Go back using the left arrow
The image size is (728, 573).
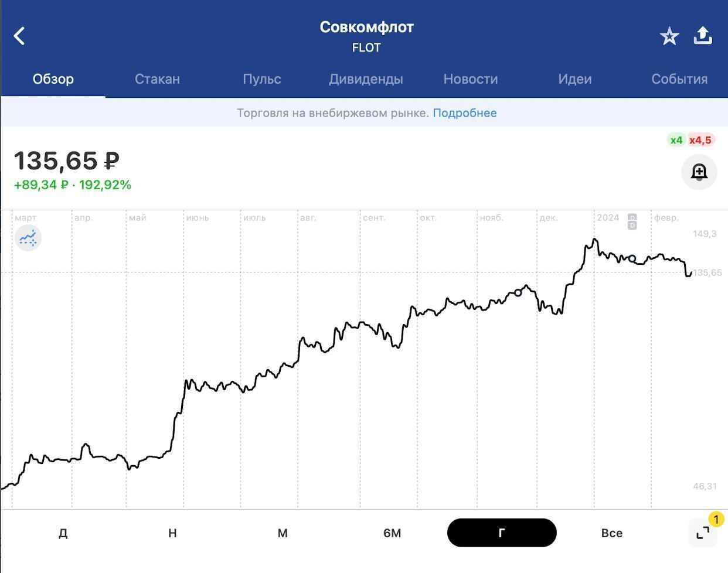click(x=19, y=36)
